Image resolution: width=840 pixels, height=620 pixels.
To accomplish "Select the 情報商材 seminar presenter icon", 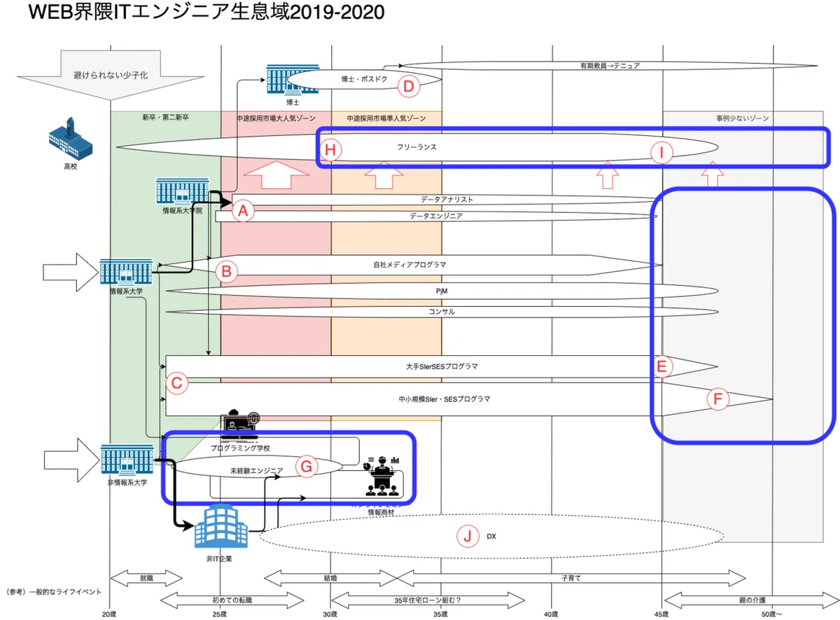I will pyautogui.click(x=381, y=476).
